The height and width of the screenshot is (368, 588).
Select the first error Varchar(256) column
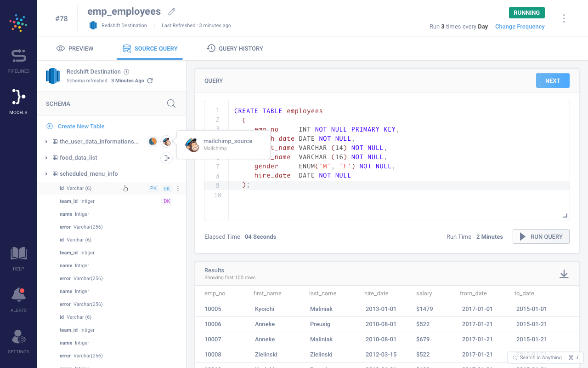coord(111,227)
